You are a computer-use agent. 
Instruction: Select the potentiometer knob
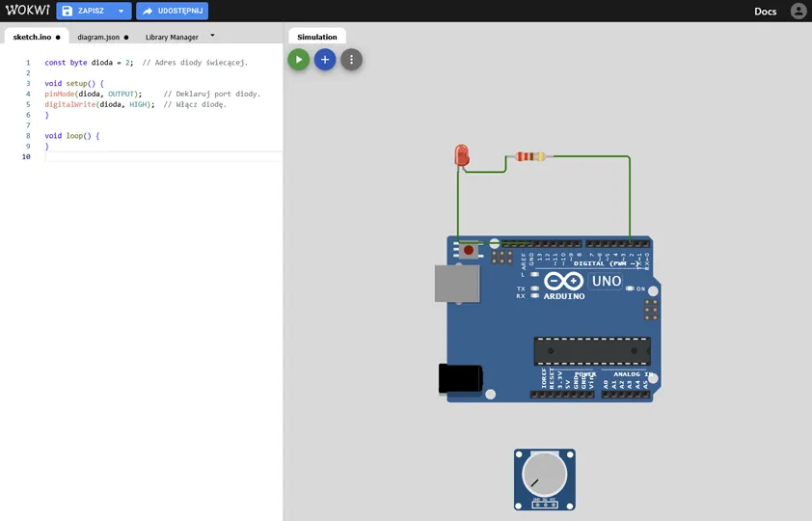point(544,474)
